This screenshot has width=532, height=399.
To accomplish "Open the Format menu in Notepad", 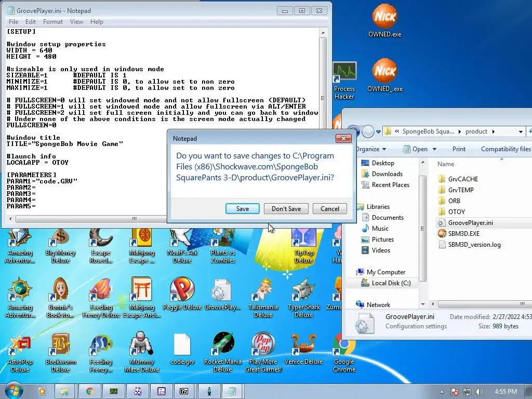I will tap(52, 22).
